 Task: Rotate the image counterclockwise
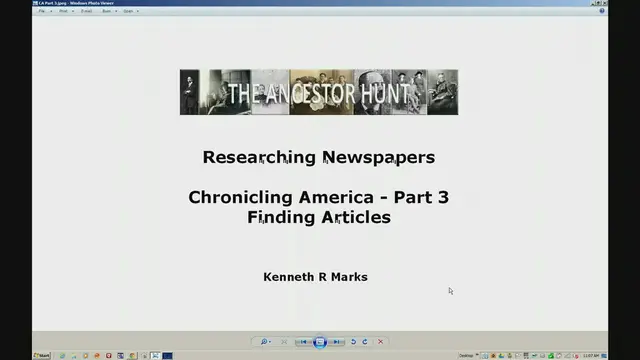(x=353, y=342)
